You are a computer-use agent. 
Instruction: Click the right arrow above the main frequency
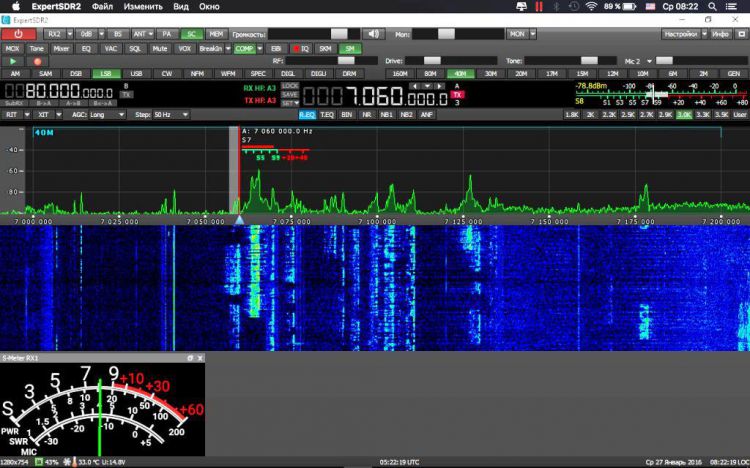[439, 86]
